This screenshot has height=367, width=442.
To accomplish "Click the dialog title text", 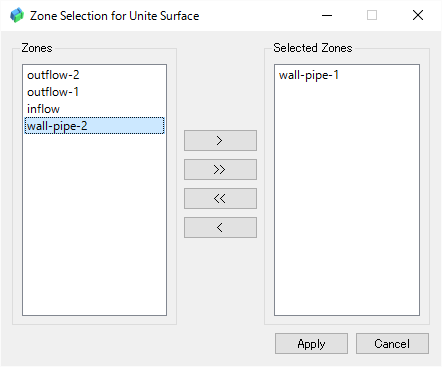I will coord(115,16).
